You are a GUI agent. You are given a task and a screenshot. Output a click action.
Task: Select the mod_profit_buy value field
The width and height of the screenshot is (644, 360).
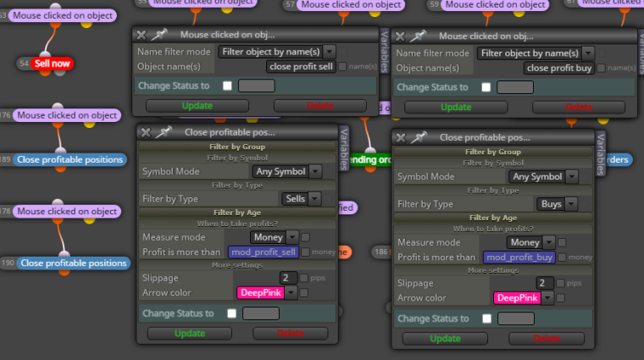coord(519,258)
